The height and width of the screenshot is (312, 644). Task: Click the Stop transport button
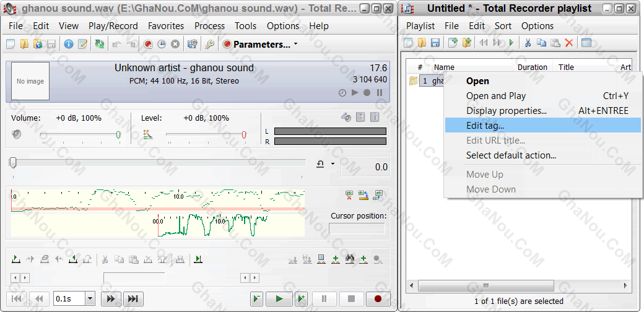(351, 299)
